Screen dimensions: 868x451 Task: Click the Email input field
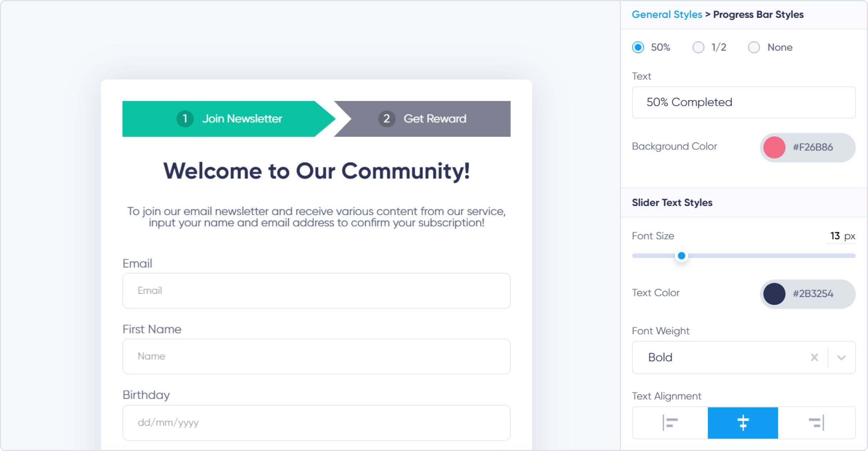point(316,291)
